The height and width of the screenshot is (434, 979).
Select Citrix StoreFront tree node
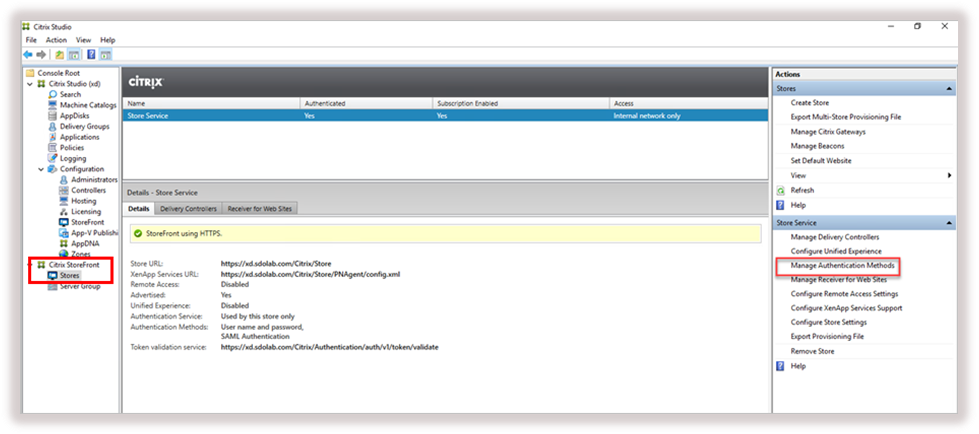74,265
